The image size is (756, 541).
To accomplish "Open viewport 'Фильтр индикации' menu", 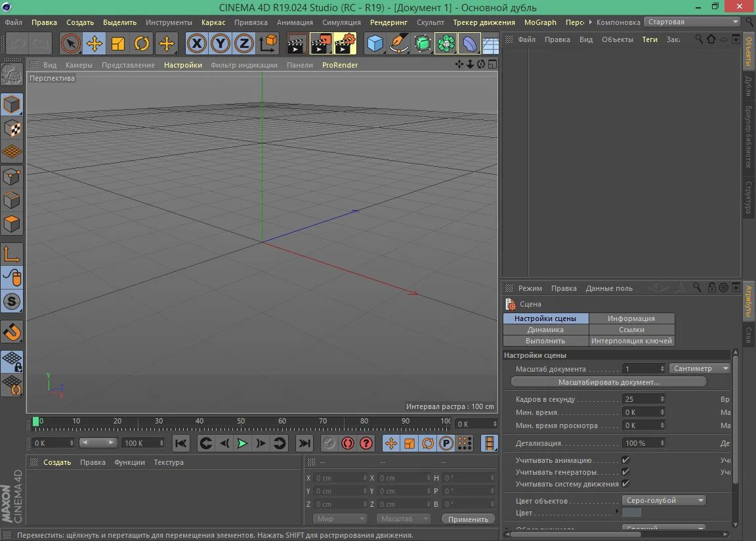I will pos(244,65).
